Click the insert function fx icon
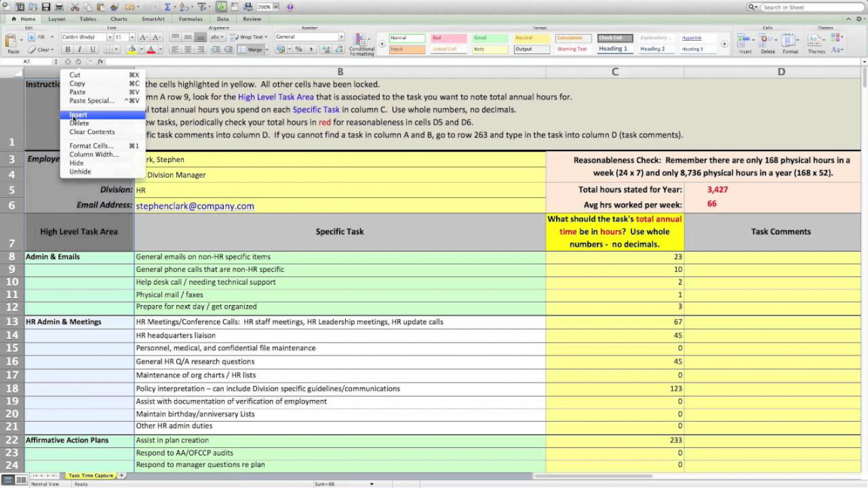 [x=101, y=62]
